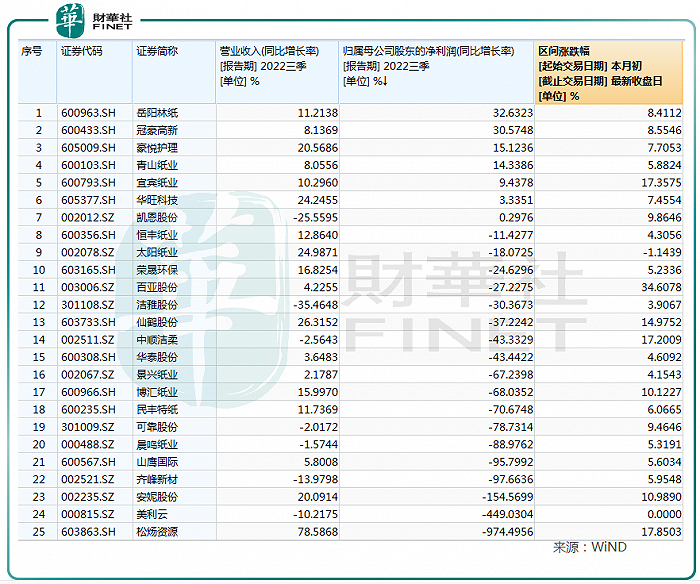Select stock name 中顺洁柔
Screen dimensions: 700x584
(x=157, y=340)
